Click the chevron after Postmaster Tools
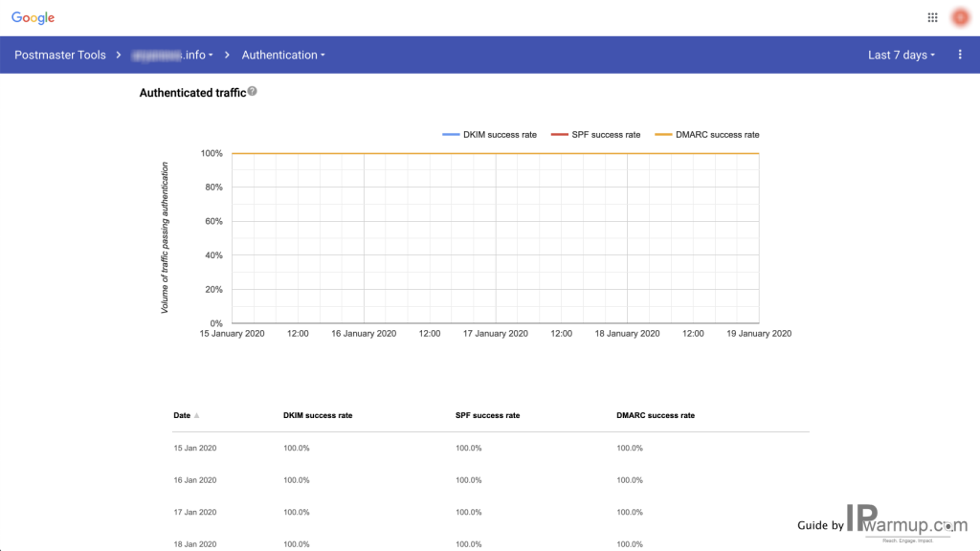The height and width of the screenshot is (551, 980). (118, 55)
